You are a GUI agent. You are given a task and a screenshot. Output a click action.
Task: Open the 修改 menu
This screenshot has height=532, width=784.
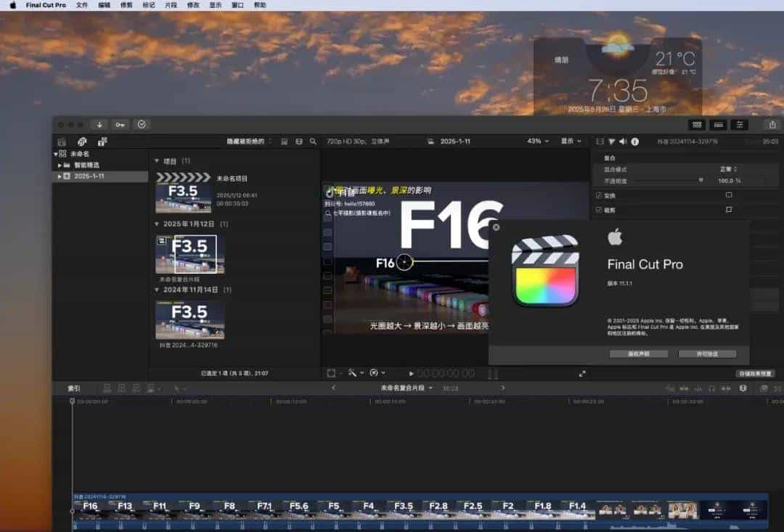tap(193, 4)
